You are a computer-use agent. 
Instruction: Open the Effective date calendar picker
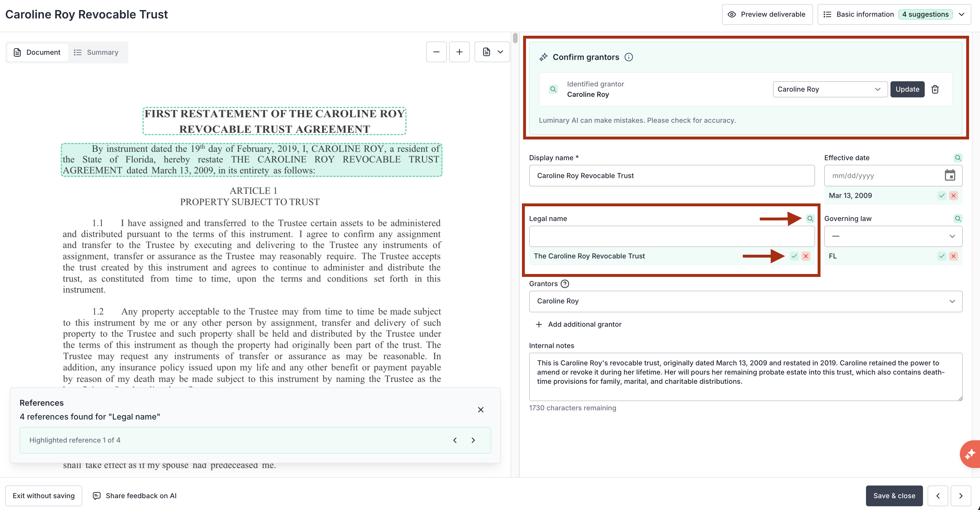(949, 175)
